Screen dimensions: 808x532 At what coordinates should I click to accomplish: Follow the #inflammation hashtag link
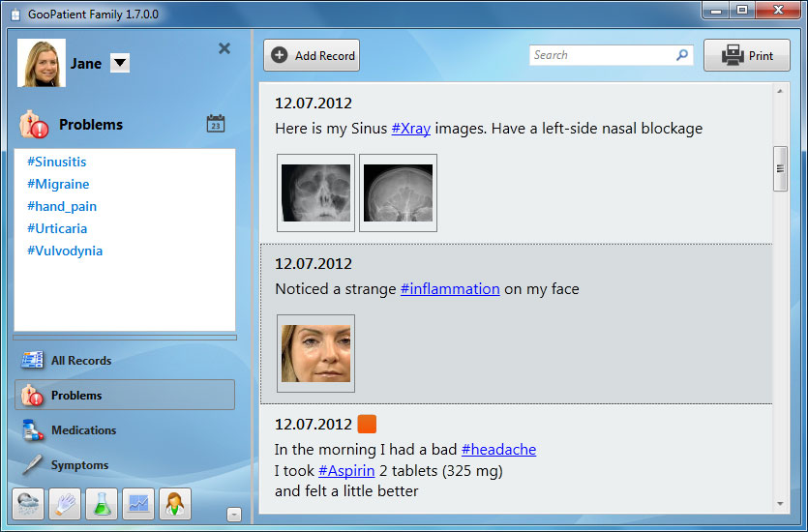point(450,289)
